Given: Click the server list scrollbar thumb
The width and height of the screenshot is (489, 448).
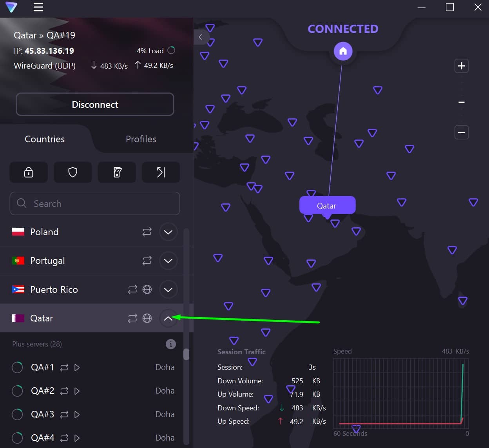Looking at the screenshot, I should point(186,354).
